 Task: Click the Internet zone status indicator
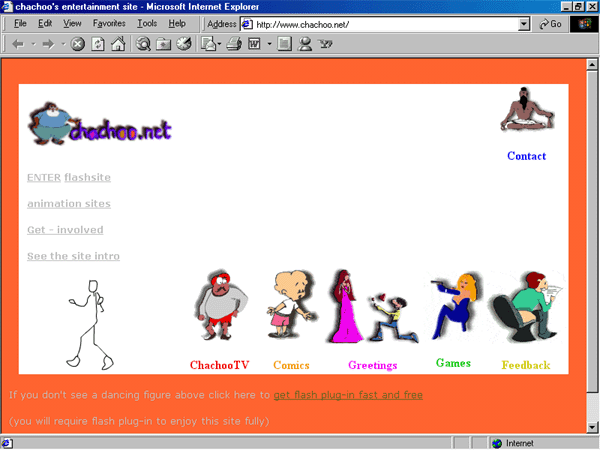tap(513, 443)
